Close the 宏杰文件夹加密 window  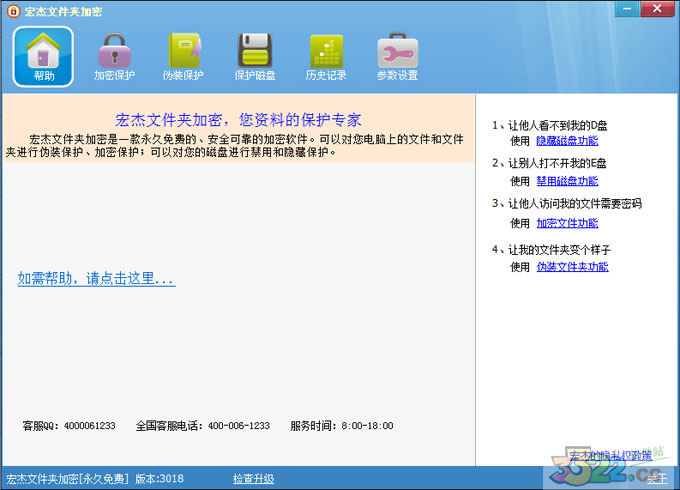657,9
